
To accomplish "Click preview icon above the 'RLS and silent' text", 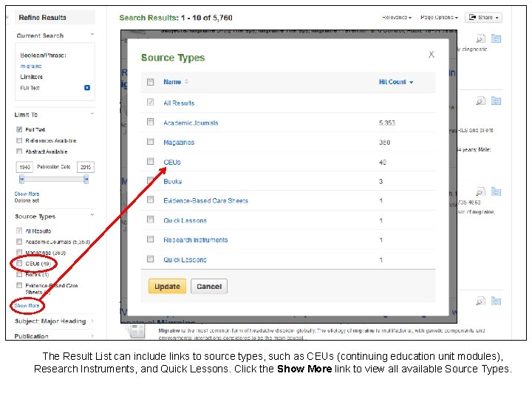I will coord(480,100).
